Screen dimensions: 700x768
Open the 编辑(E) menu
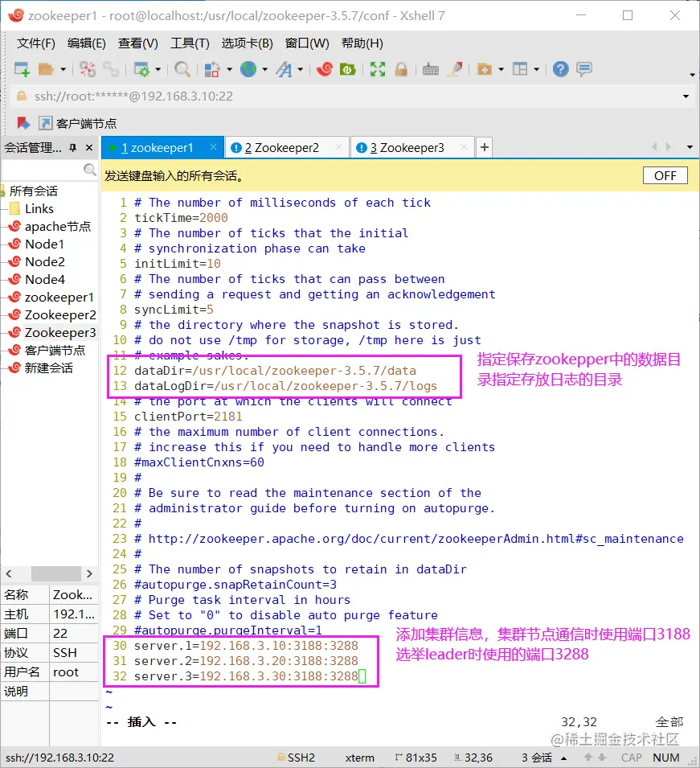[87, 43]
